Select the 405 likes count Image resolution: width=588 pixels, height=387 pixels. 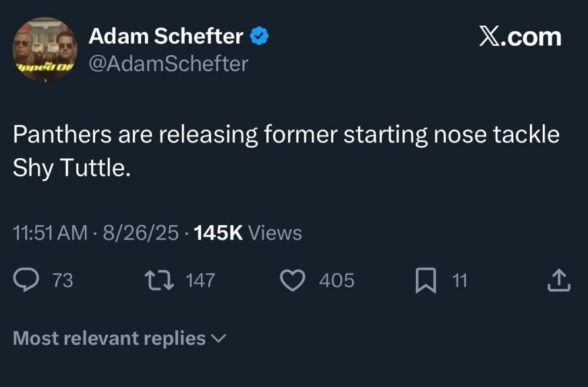point(336,281)
